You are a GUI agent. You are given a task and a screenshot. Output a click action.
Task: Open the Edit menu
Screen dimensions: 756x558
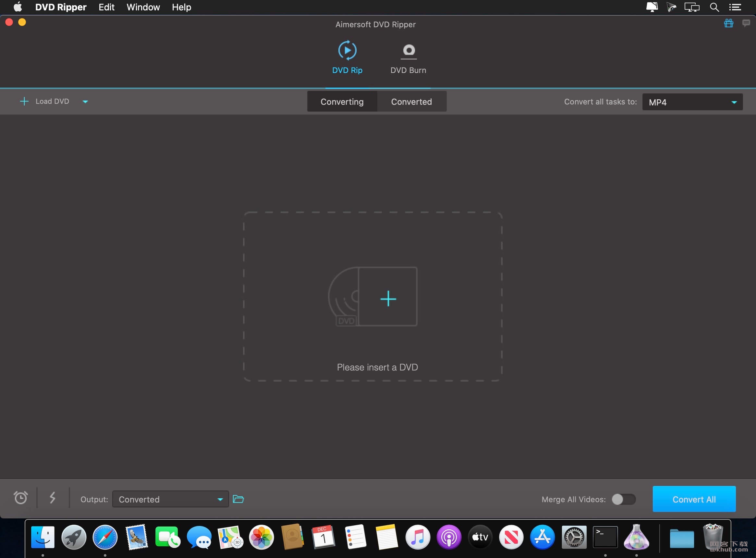106,7
